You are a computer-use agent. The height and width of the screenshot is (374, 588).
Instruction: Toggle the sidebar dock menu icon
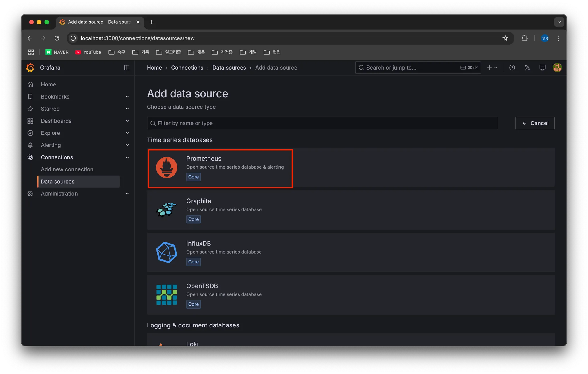127,68
